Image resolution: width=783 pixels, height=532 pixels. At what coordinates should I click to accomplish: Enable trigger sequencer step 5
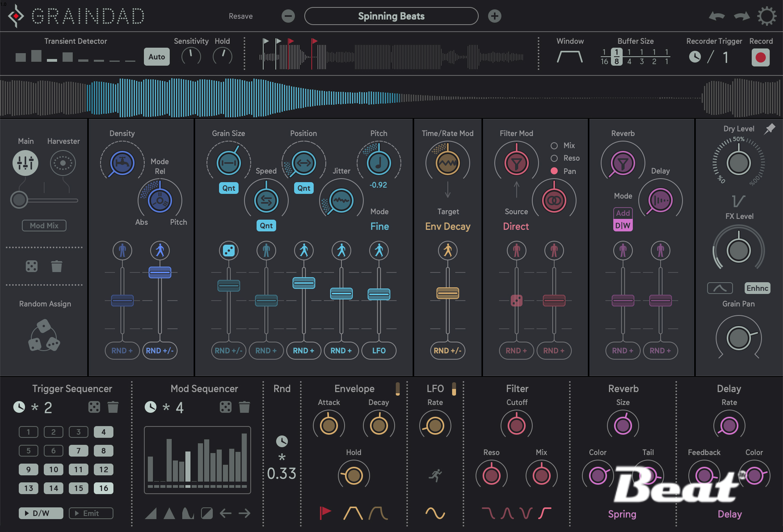tap(28, 451)
